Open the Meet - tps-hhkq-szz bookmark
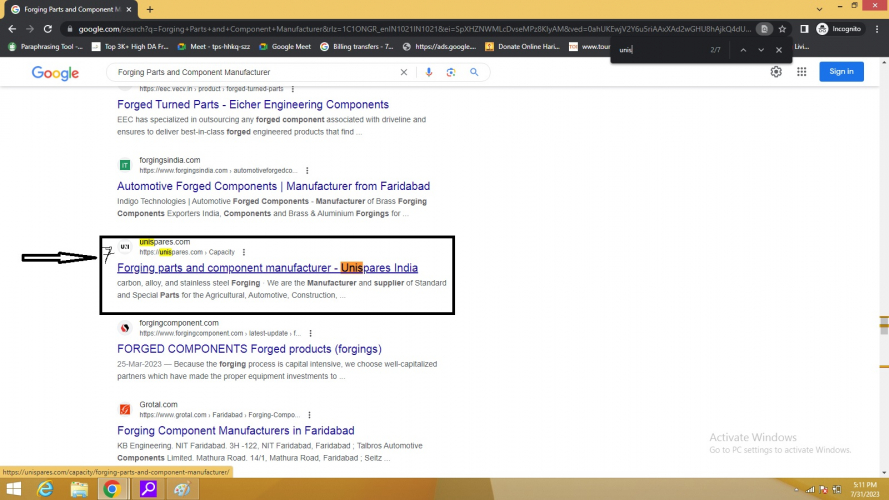 coord(214,47)
